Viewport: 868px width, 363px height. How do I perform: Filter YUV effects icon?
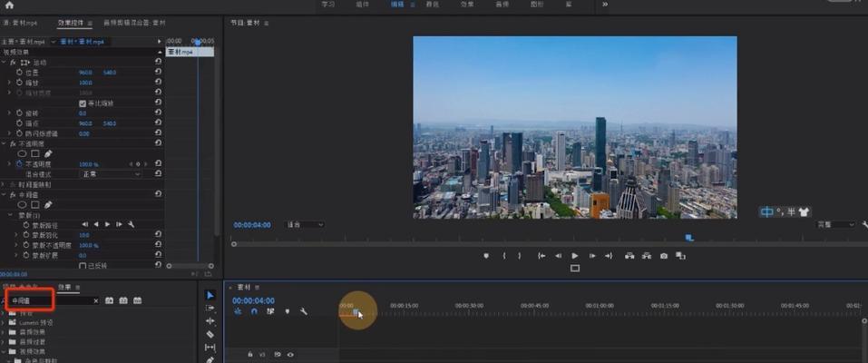click(137, 300)
